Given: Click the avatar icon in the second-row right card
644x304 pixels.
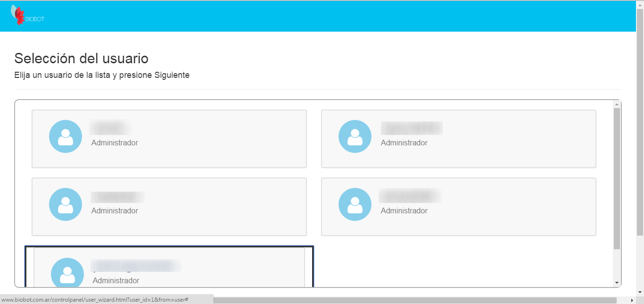Looking at the screenshot, I should (x=355, y=204).
